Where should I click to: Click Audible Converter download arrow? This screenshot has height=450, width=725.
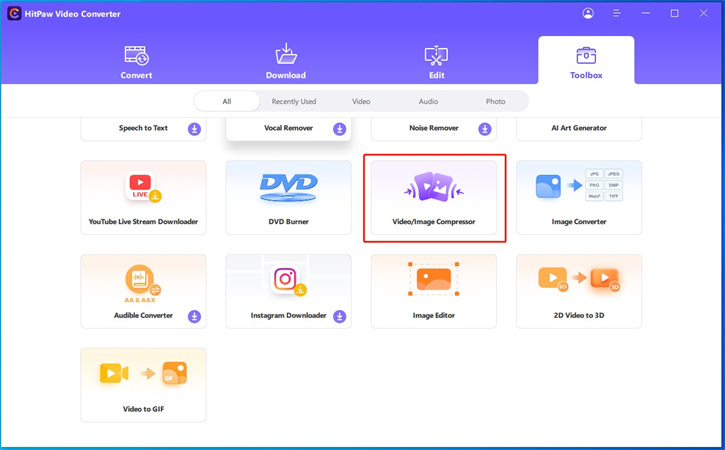coord(194,316)
